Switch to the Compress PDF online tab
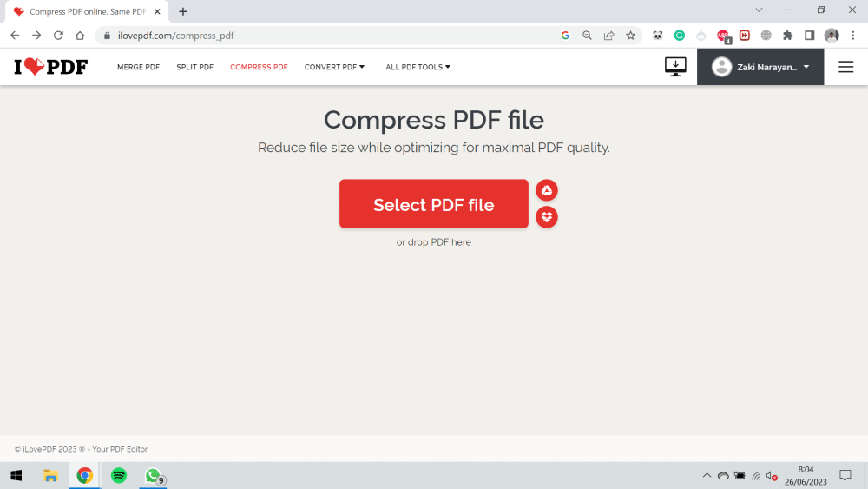 [87, 11]
